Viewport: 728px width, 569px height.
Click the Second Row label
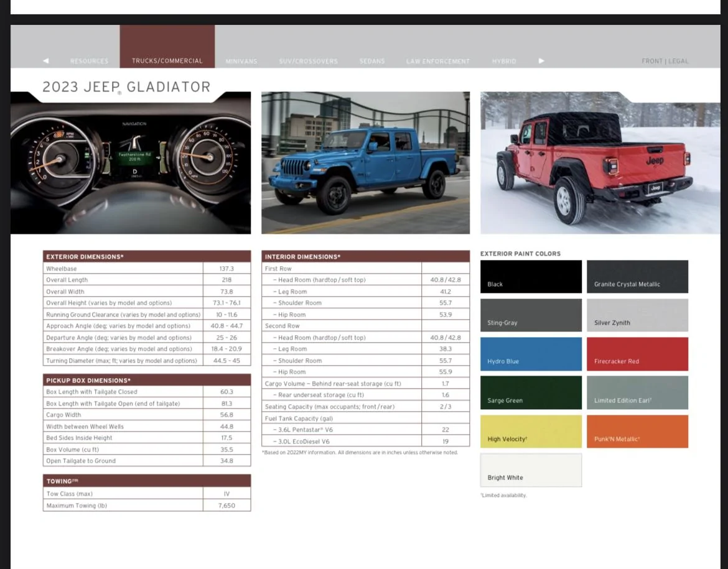[282, 326]
